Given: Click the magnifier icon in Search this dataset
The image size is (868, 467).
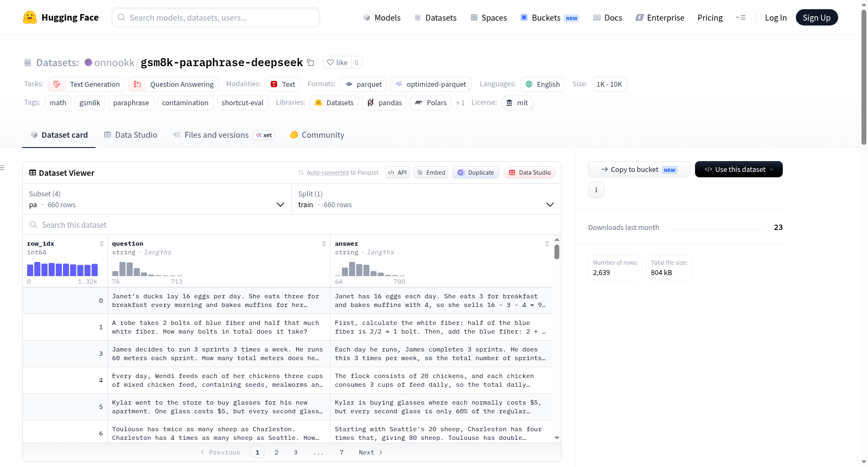Looking at the screenshot, I should tap(34, 225).
